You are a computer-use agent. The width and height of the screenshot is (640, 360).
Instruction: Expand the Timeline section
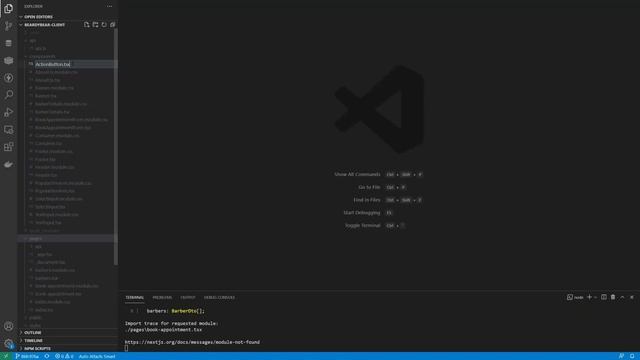tap(33, 340)
